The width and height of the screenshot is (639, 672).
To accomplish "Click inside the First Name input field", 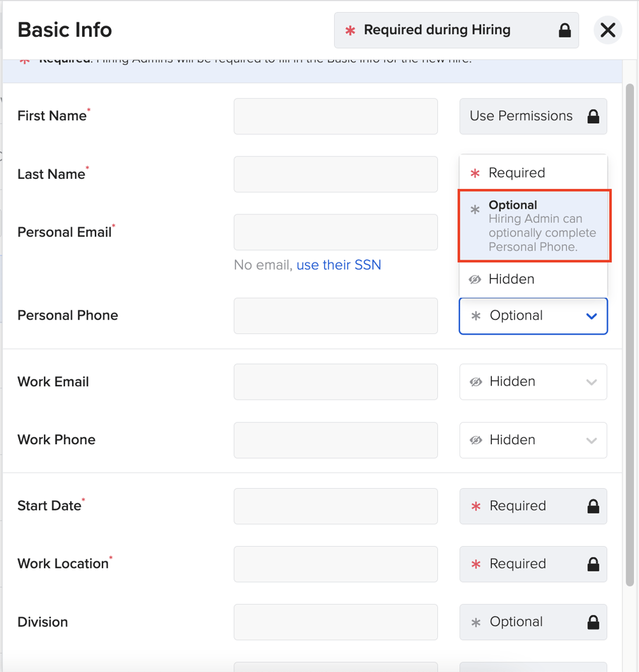I will coord(335,116).
